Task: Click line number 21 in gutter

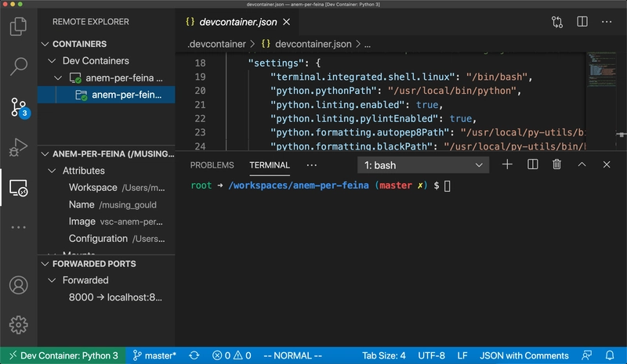Action: 200,105
